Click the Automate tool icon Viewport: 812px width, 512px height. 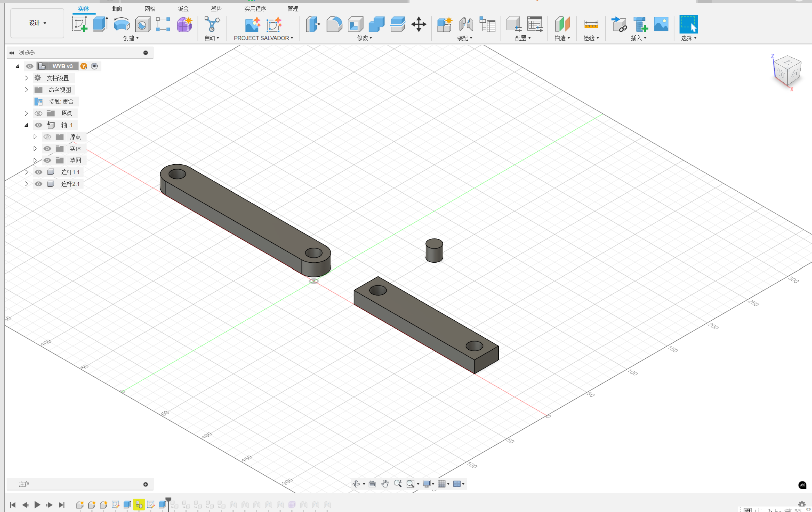(x=212, y=24)
